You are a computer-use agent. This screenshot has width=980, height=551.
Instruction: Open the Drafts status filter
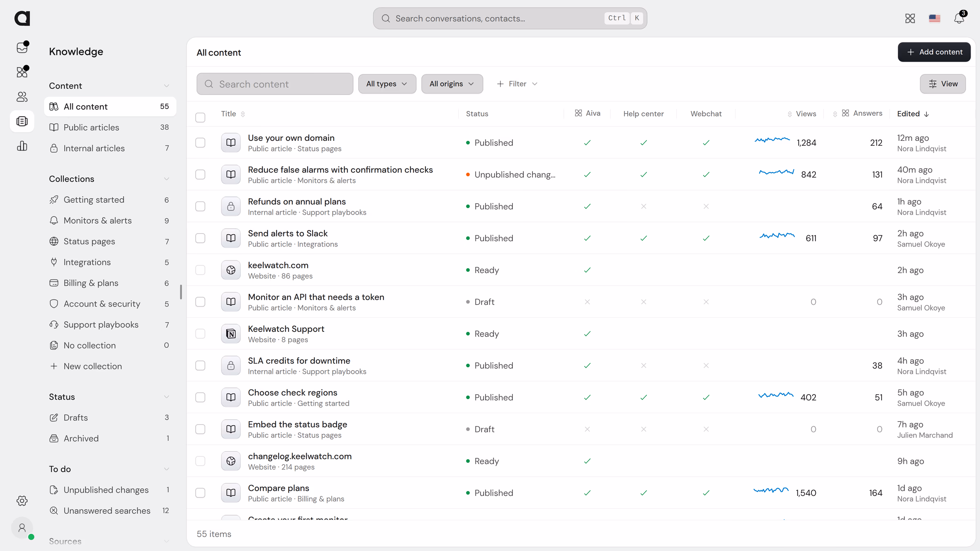(110, 418)
